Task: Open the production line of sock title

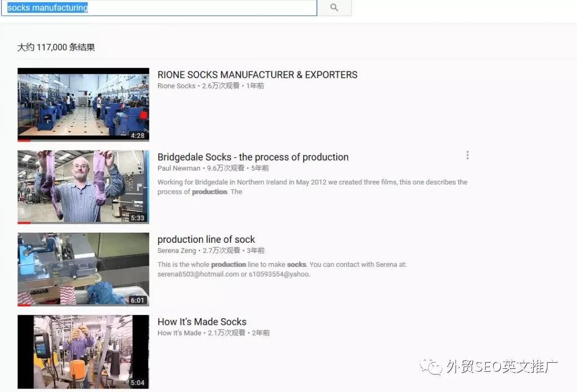Action: point(206,239)
